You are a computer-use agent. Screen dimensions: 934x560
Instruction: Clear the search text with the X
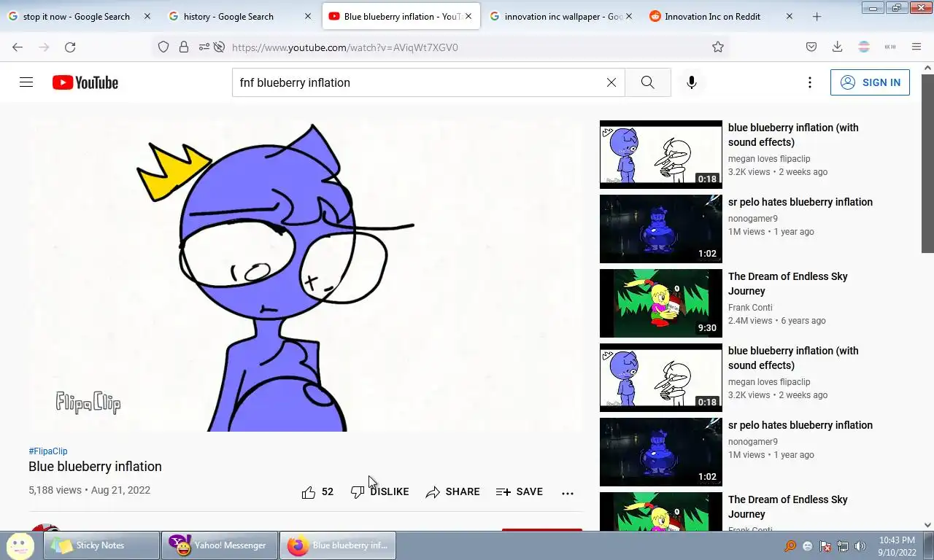(x=611, y=82)
